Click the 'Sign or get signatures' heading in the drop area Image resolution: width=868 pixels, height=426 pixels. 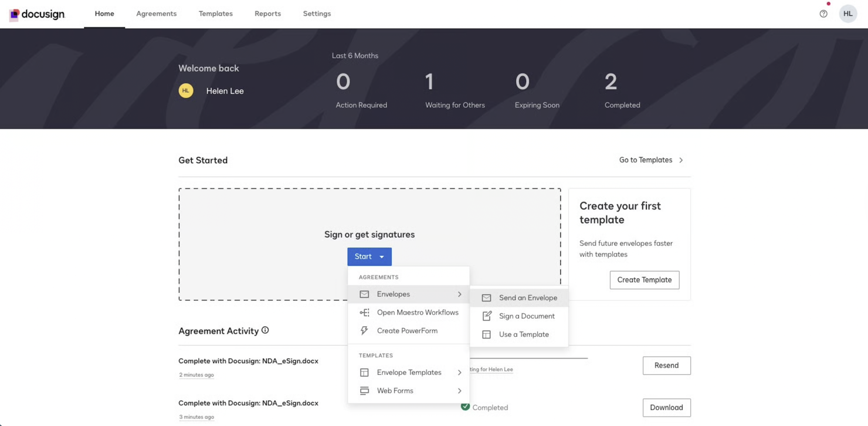click(x=369, y=234)
